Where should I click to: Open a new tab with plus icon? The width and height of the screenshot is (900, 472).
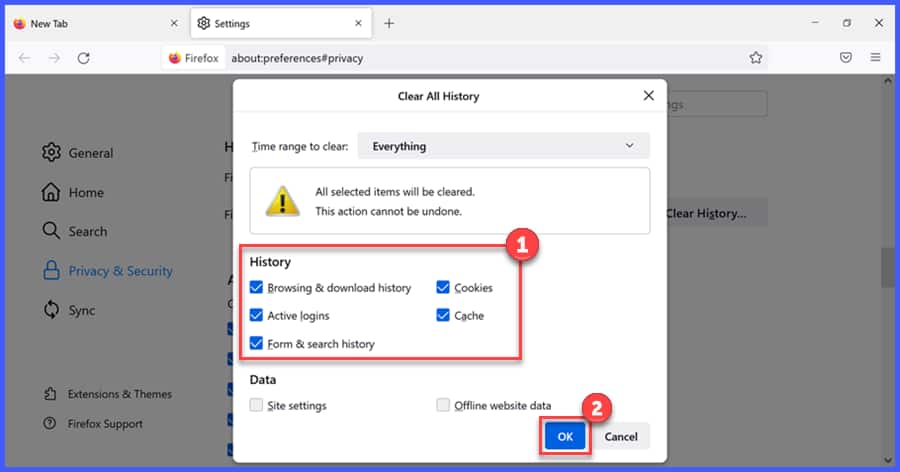[x=389, y=23]
